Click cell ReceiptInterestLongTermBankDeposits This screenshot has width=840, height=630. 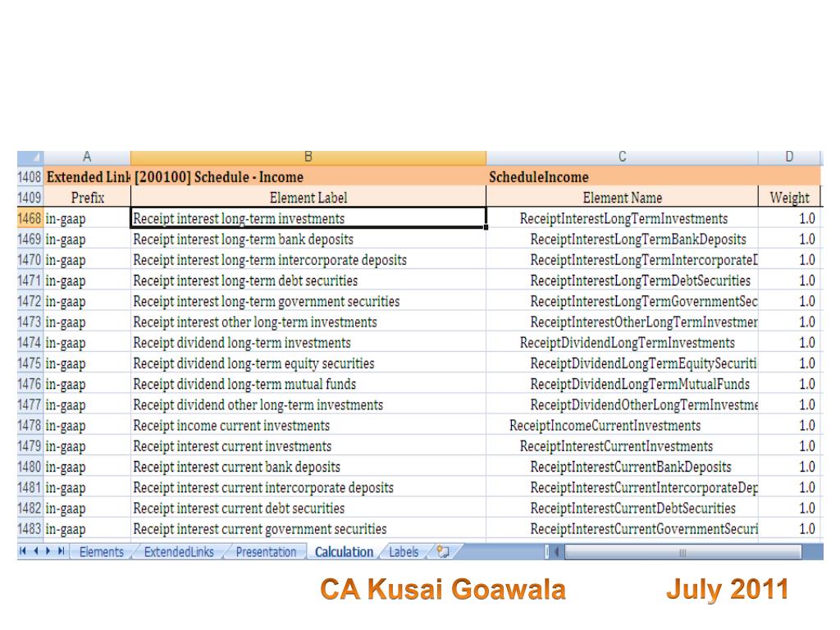[x=622, y=239]
